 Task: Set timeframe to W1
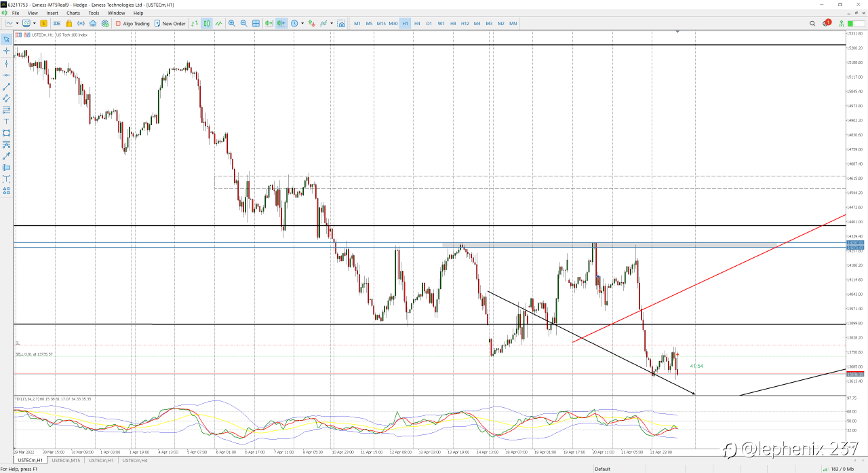pyautogui.click(x=441, y=23)
